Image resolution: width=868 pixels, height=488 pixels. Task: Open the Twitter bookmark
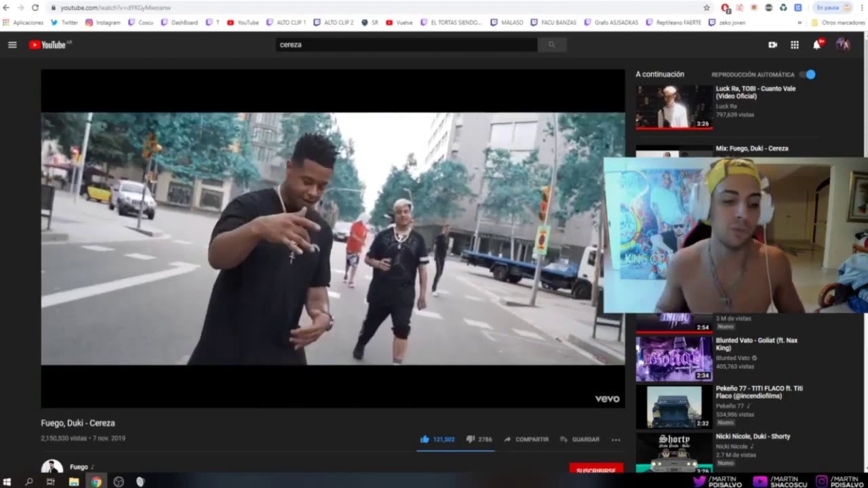tap(64, 22)
